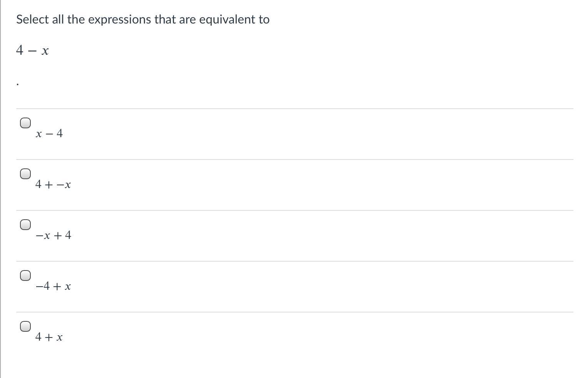This screenshot has width=588, height=378.
Task: Click the word "Select" in the question
Action: point(33,19)
